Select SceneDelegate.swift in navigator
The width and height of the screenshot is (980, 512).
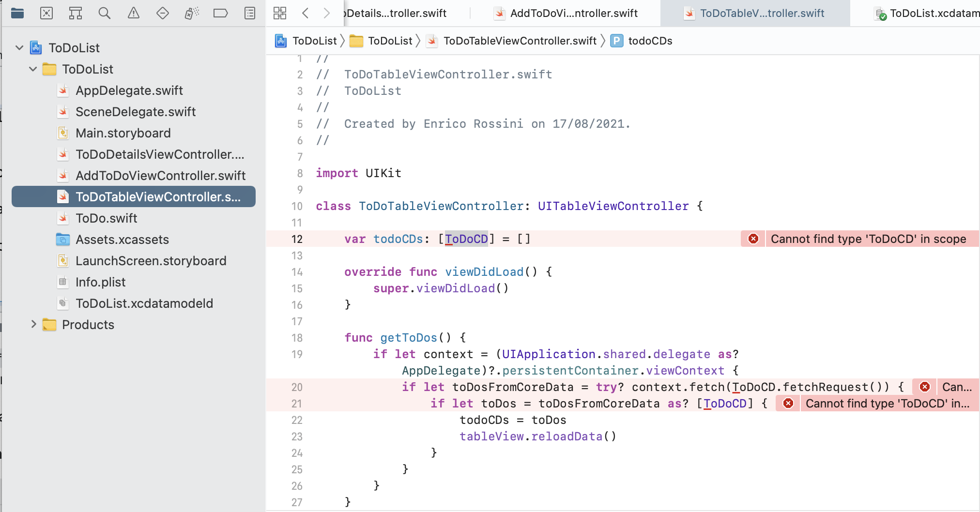pos(136,112)
